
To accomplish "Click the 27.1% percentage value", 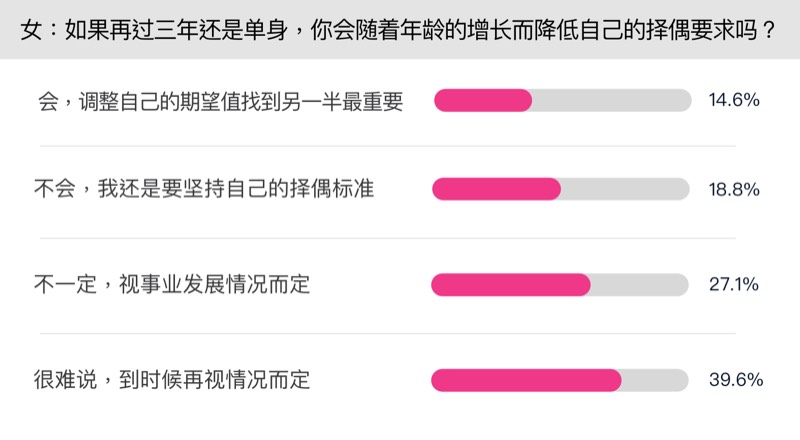I will 735,284.
